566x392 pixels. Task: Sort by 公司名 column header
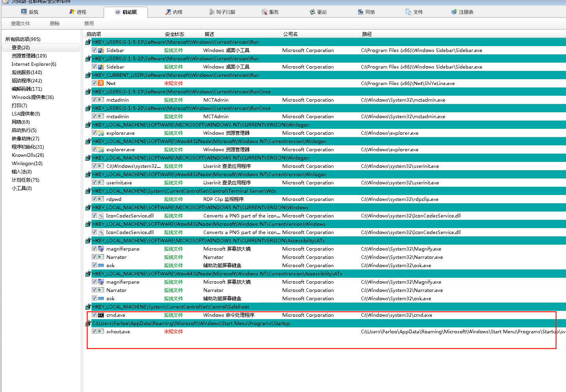pos(320,34)
